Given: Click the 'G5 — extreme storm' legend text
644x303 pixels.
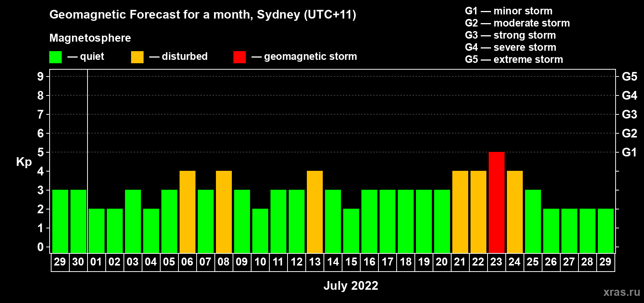Looking at the screenshot, I should [x=514, y=59].
